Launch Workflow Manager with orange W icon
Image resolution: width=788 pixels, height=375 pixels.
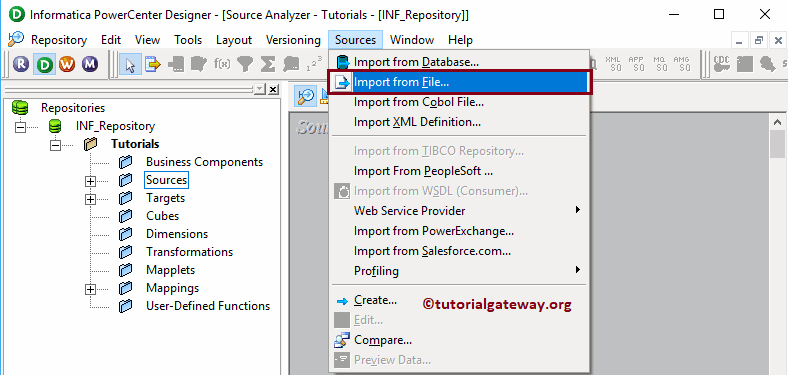pos(67,64)
